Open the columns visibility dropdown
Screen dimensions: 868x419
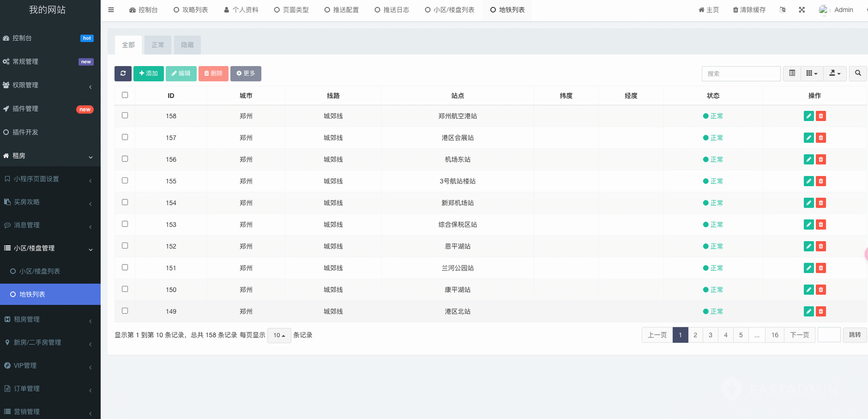(x=812, y=74)
